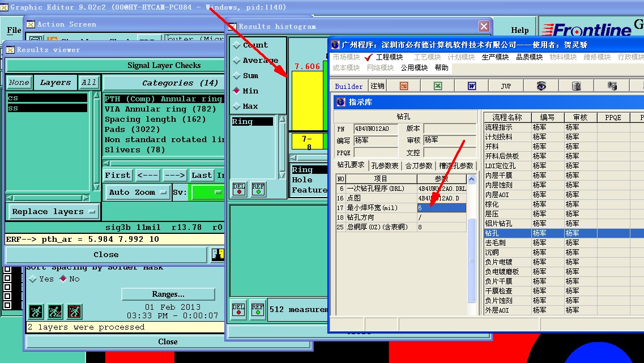Switch to the 合刀参数 tab
Screen dimensions: 644x363
pos(419,165)
